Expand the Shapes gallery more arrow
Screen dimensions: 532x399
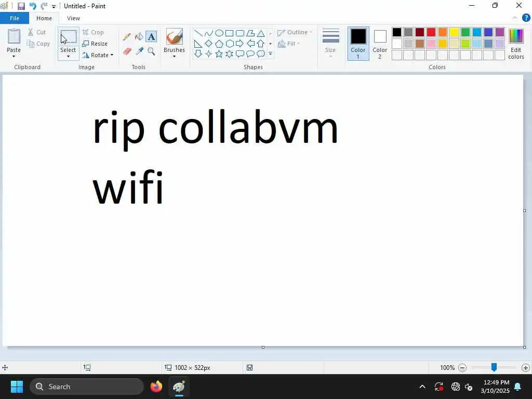tap(270, 54)
